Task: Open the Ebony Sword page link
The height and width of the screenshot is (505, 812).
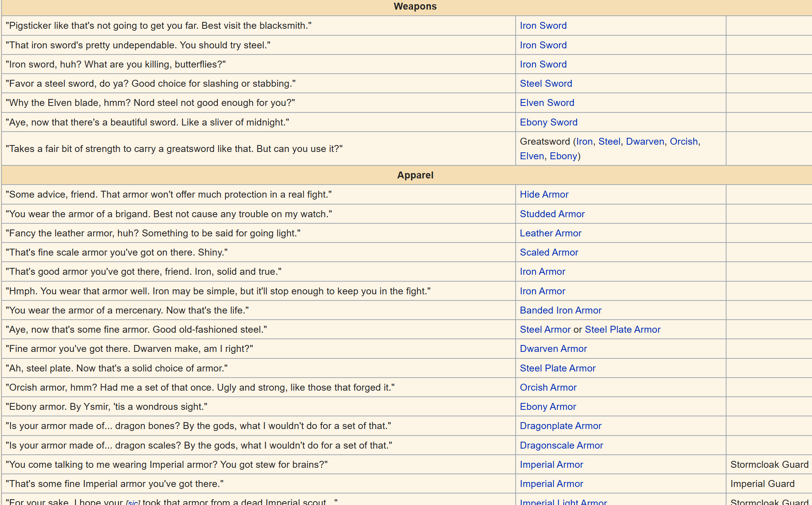Action: point(548,122)
